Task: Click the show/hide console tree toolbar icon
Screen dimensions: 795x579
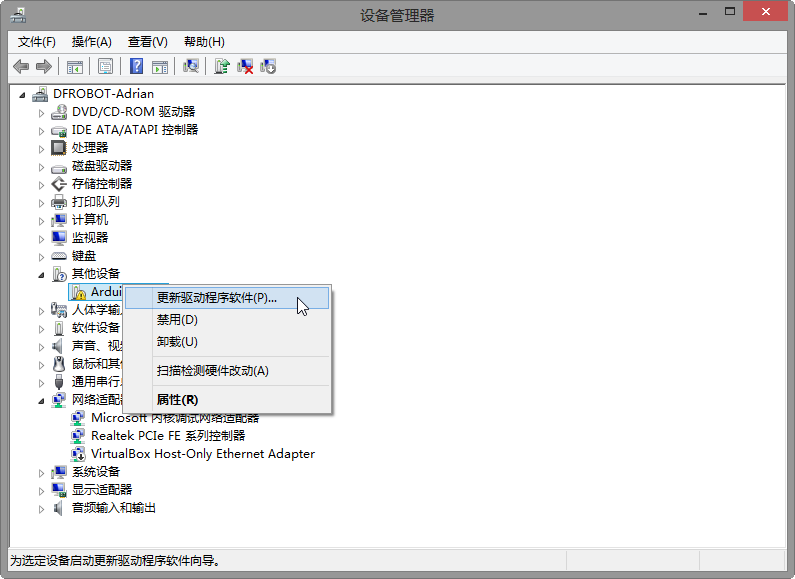Action: point(74,66)
